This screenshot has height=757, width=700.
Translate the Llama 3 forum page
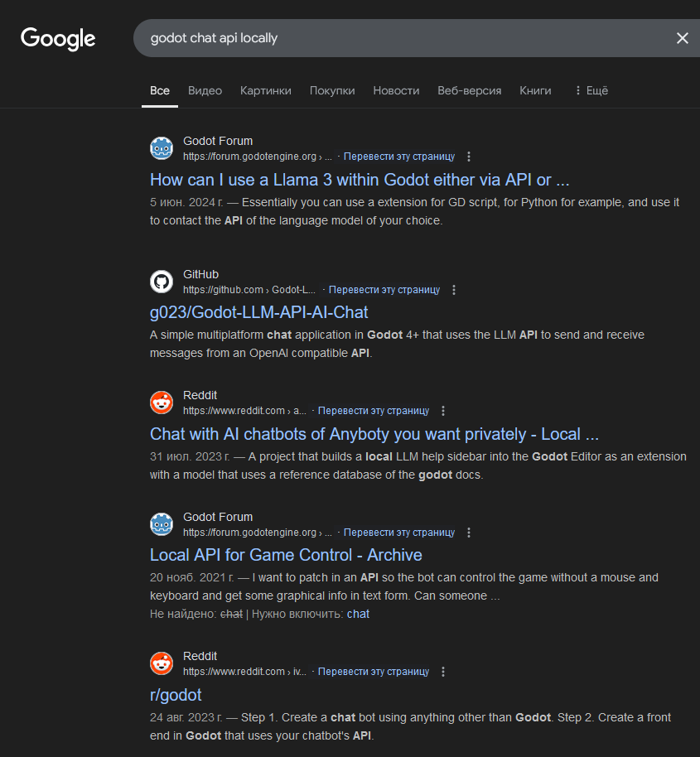[x=399, y=157]
